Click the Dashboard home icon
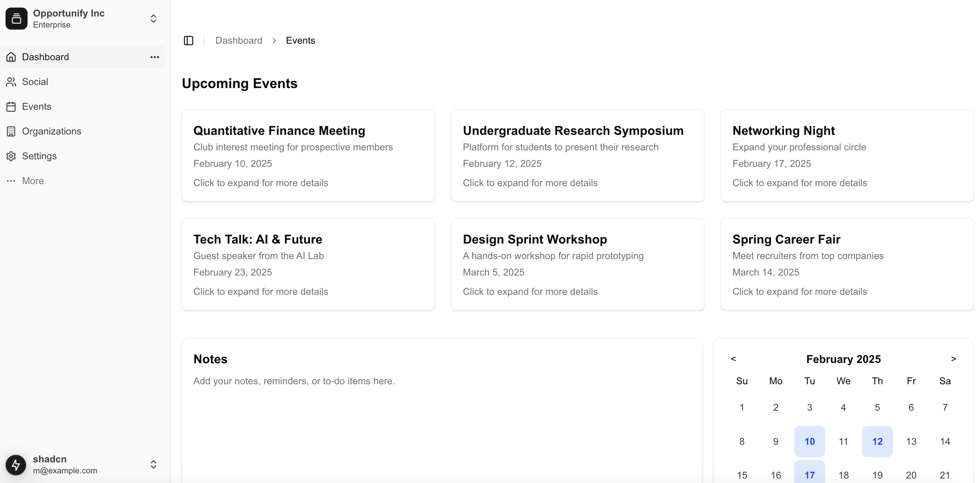980x483 pixels. pyautogui.click(x=11, y=57)
